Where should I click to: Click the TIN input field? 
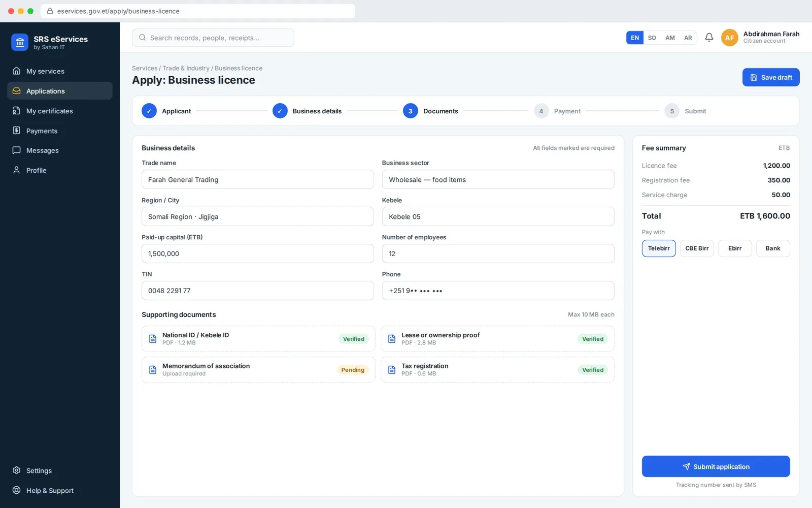258,291
